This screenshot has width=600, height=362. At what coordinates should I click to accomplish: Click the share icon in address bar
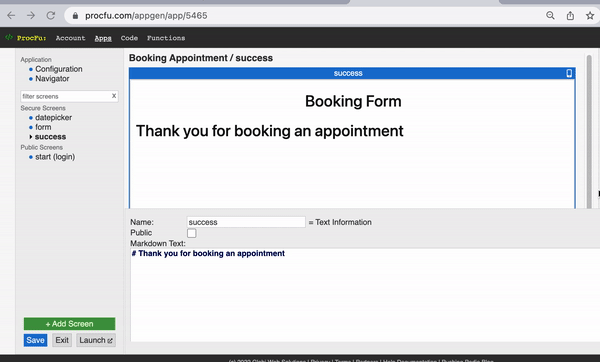[x=570, y=16]
